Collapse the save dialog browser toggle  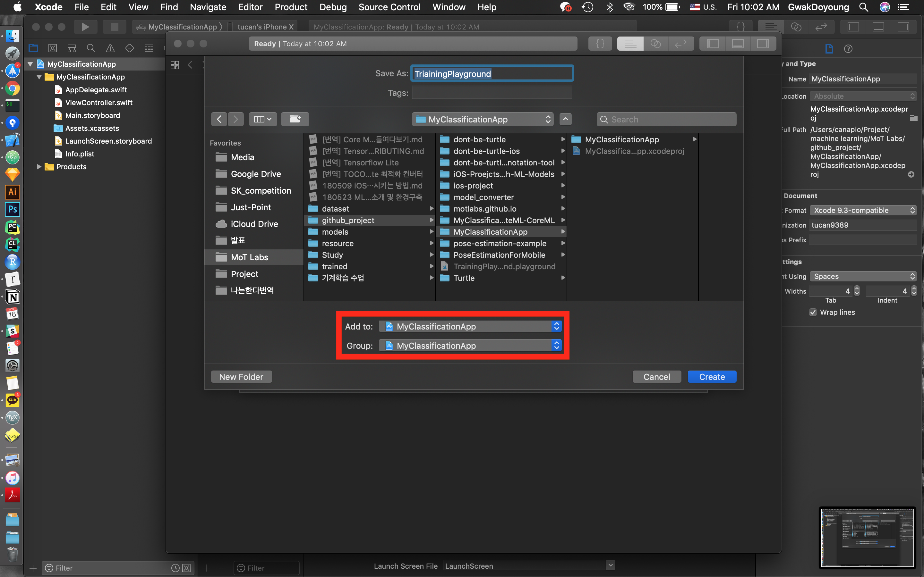tap(566, 119)
